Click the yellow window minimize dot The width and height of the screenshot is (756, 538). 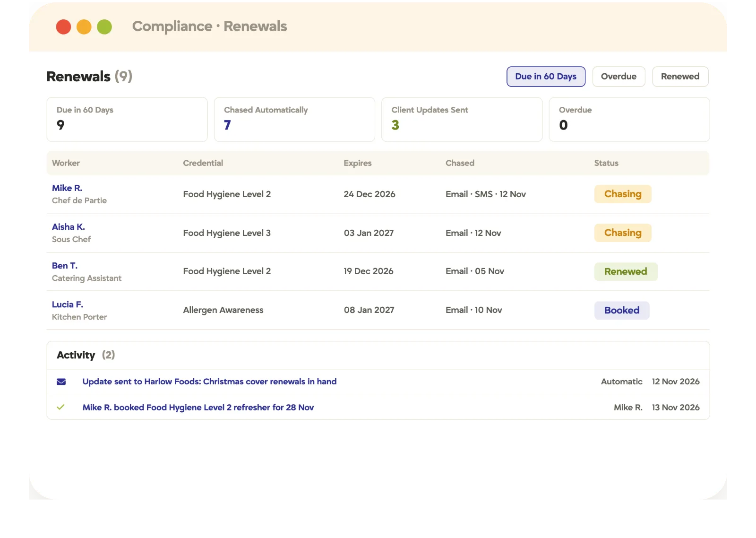pyautogui.click(x=84, y=27)
